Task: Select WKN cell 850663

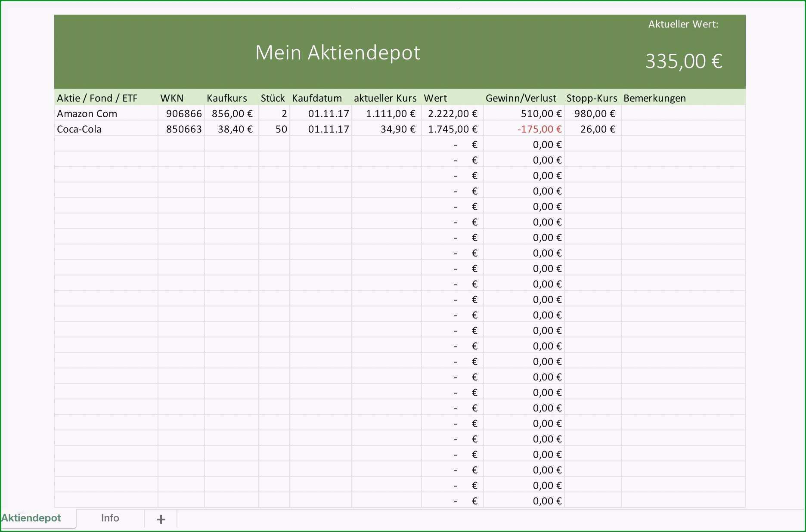Action: click(181, 129)
